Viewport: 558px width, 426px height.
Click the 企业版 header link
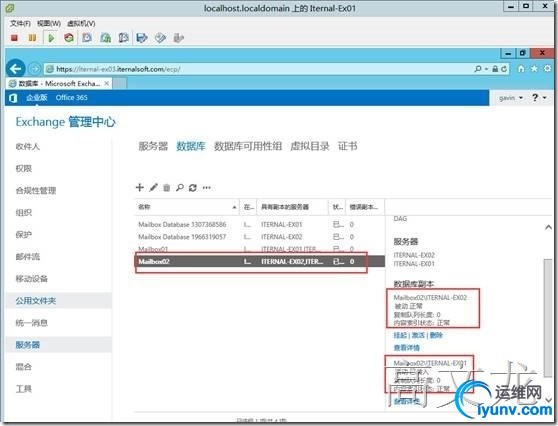pyautogui.click(x=37, y=98)
